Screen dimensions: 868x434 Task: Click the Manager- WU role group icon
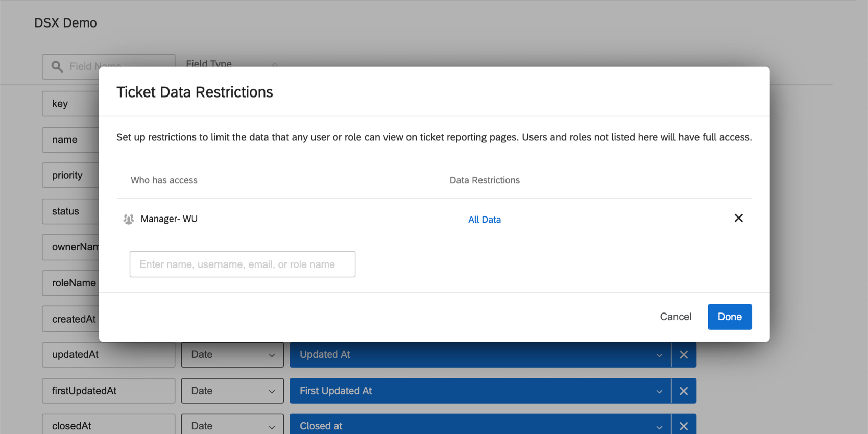[x=128, y=219]
